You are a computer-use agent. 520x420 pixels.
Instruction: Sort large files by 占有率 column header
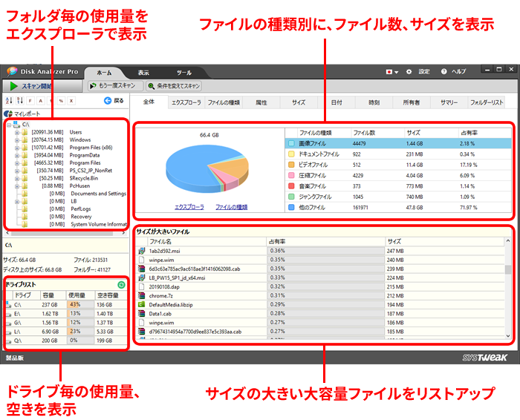tap(325, 241)
